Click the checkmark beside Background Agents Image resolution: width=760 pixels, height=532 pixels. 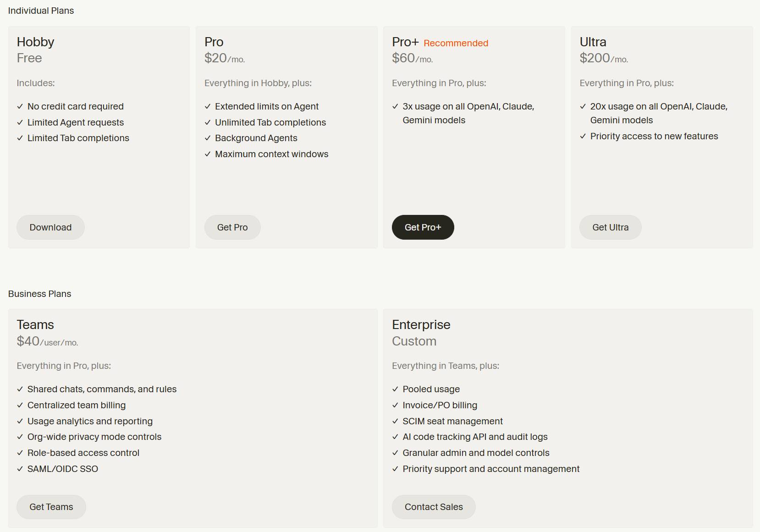(x=207, y=138)
